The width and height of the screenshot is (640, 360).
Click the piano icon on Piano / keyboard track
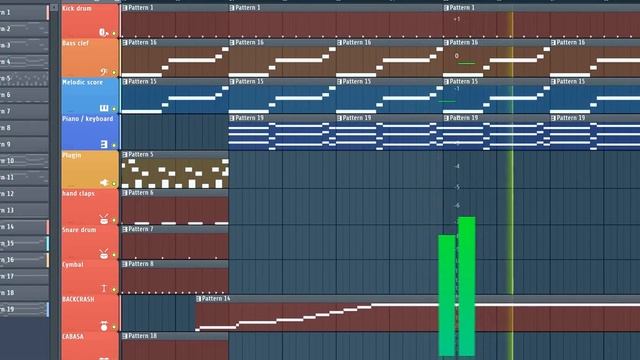pos(104,144)
